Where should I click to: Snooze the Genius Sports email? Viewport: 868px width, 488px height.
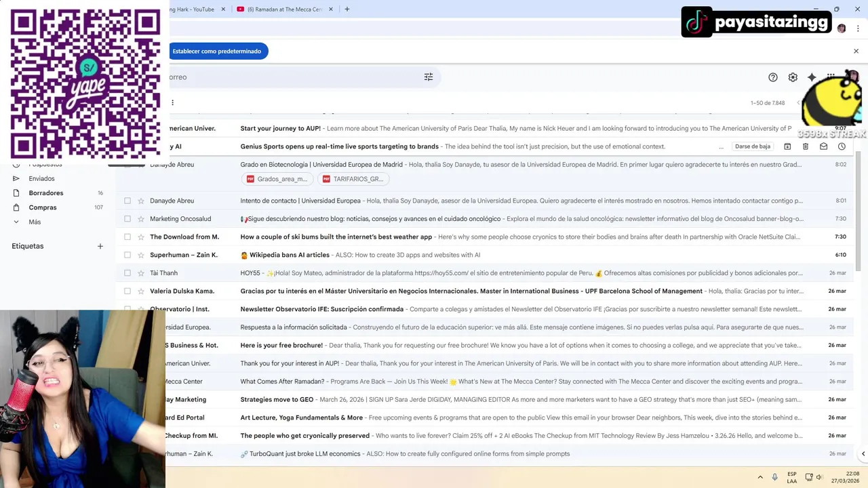(x=842, y=146)
